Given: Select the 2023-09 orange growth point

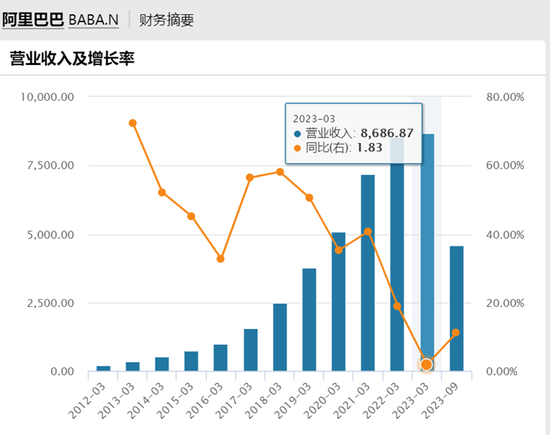Looking at the screenshot, I should pos(456,333).
